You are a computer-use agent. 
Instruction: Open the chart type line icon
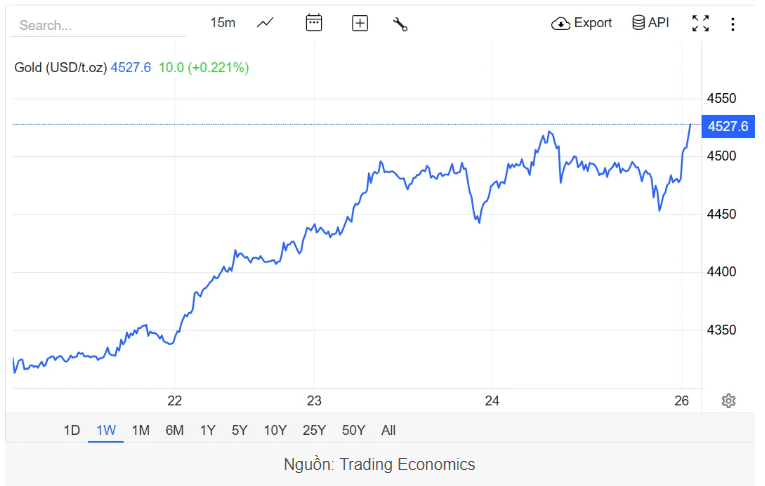click(x=265, y=23)
